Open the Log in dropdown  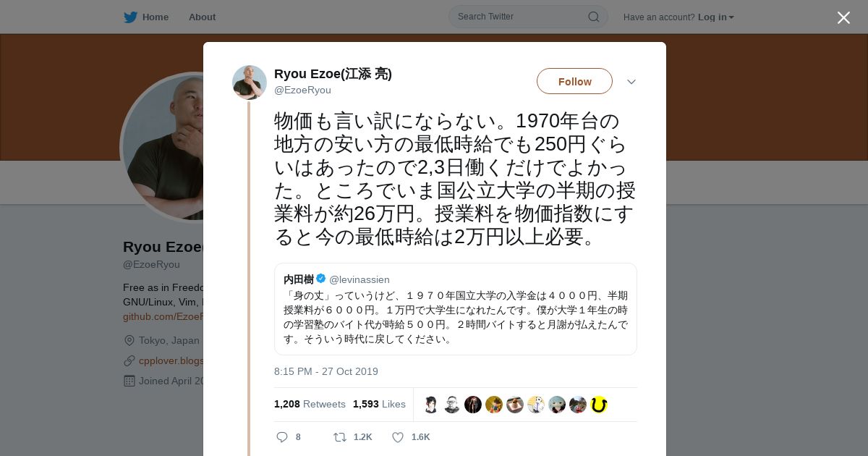(715, 17)
